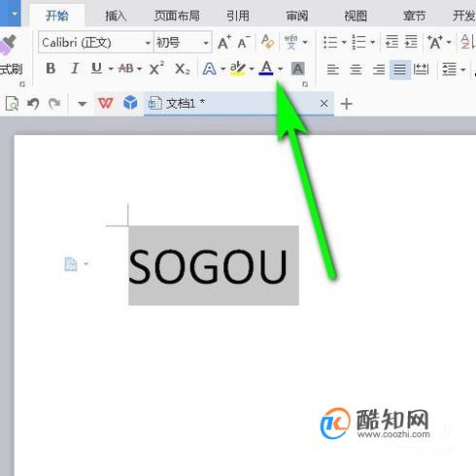The height and width of the screenshot is (476, 476).
Task: Align text right
Action: pyautogui.click(x=379, y=69)
